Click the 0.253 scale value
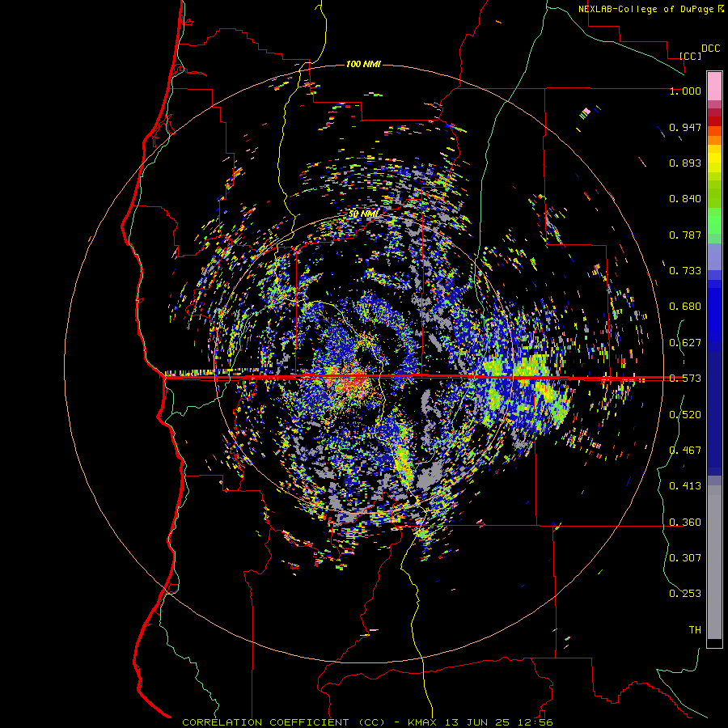 pos(685,594)
